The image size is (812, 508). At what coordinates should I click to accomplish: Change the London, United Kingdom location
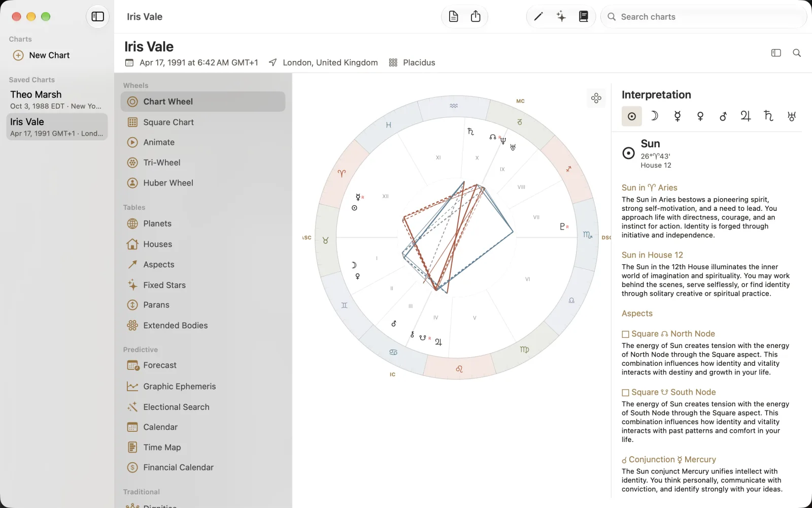click(323, 62)
